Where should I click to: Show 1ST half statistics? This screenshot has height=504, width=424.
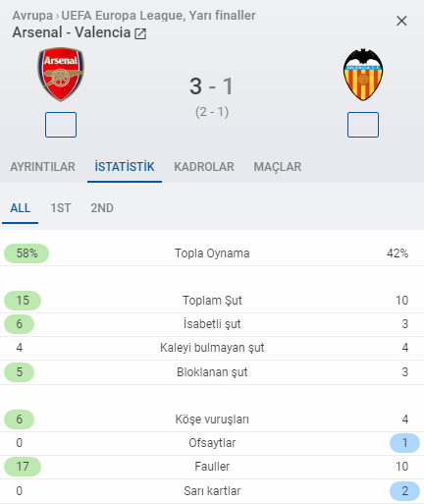coord(61,208)
